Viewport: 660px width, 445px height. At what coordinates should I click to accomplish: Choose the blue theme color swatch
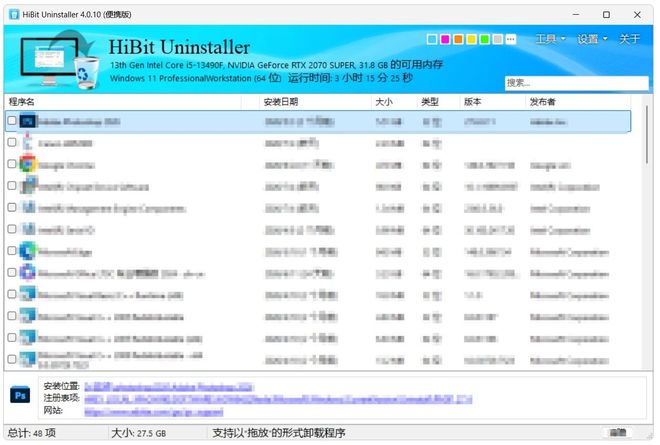click(x=432, y=39)
